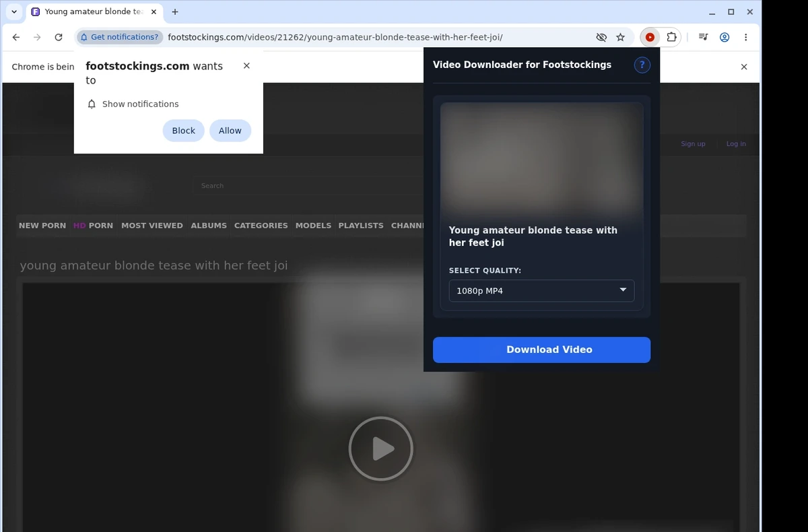
Task: Click the Forward navigation arrow
Action: coord(37,38)
